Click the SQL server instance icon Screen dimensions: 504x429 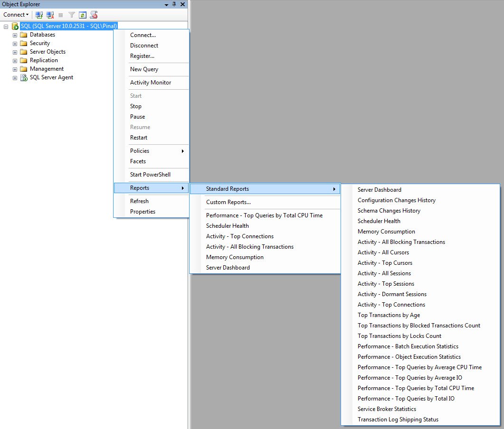(15, 26)
